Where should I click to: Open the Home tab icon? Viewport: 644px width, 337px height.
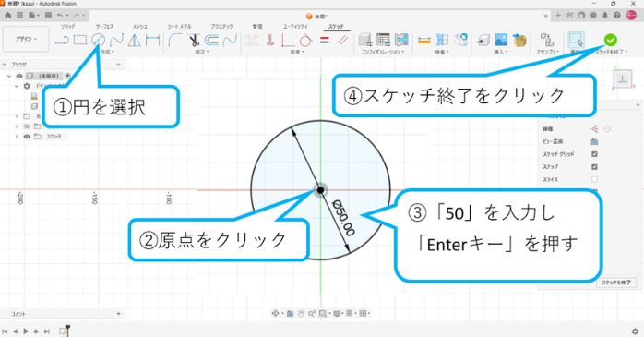coord(7,15)
